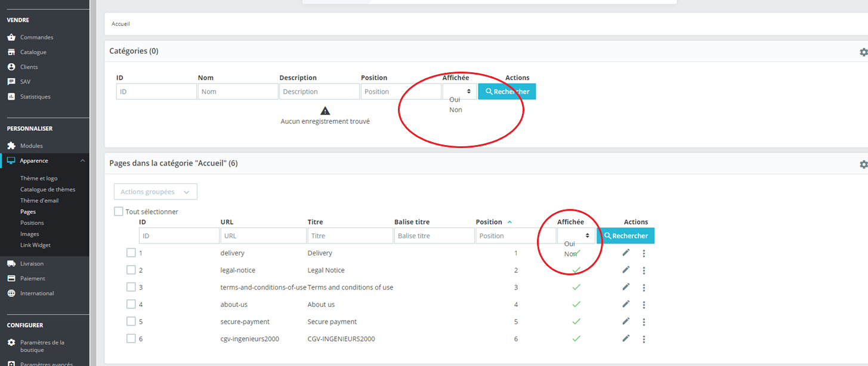Focus the Description filter field in Catégories

coord(319,91)
